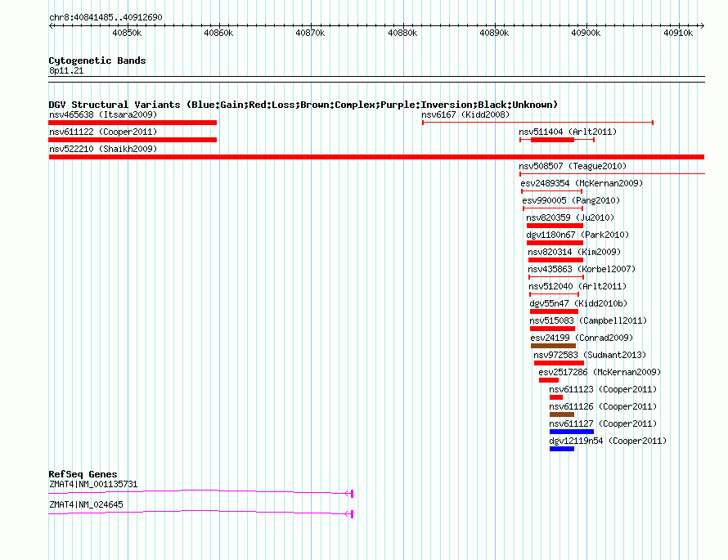Open nsv820359 (Ju2010) label

pos(570,217)
